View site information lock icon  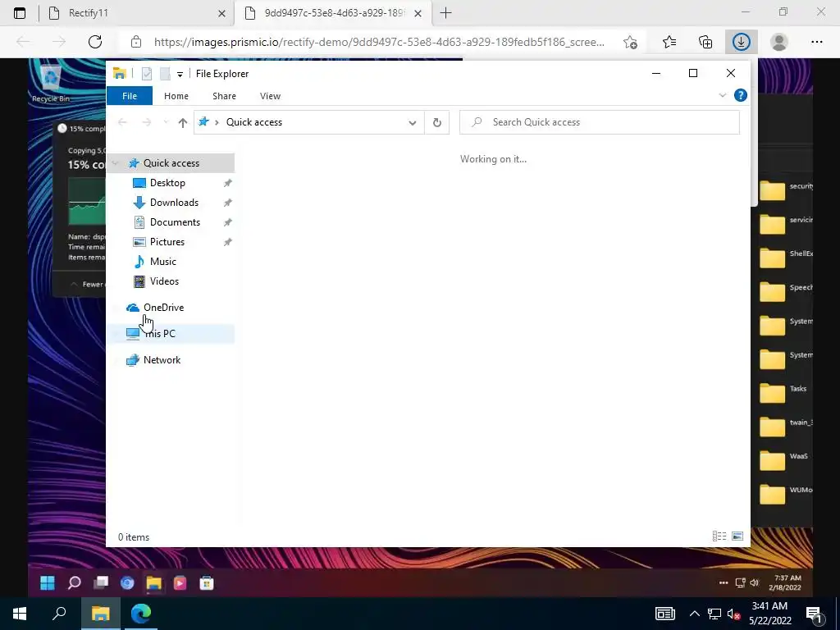(x=136, y=42)
